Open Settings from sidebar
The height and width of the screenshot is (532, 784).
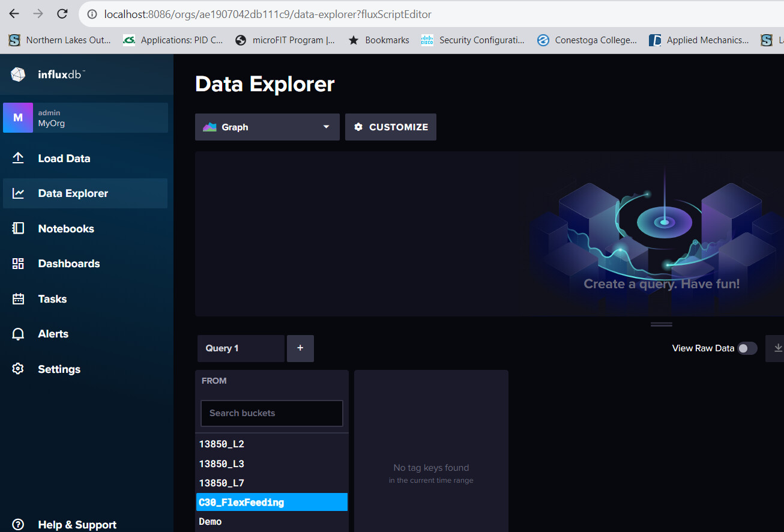tap(85, 369)
